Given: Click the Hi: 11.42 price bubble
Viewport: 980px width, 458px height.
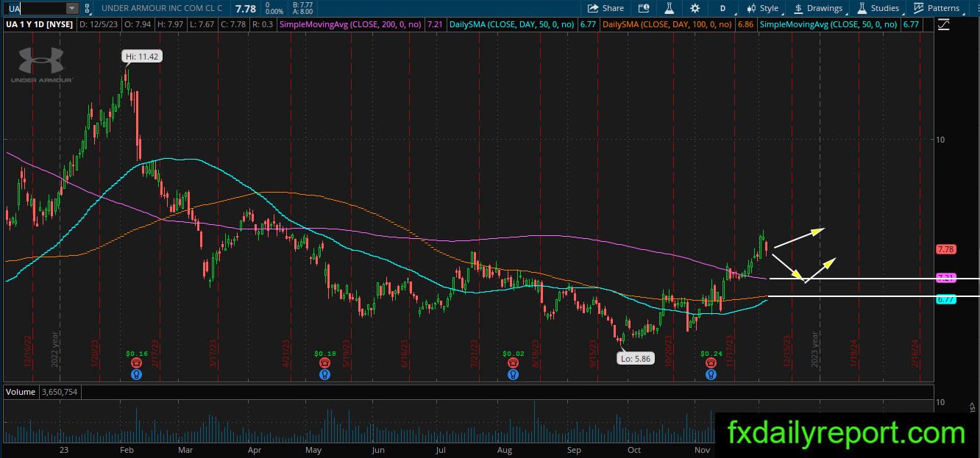Looking at the screenshot, I should [143, 56].
